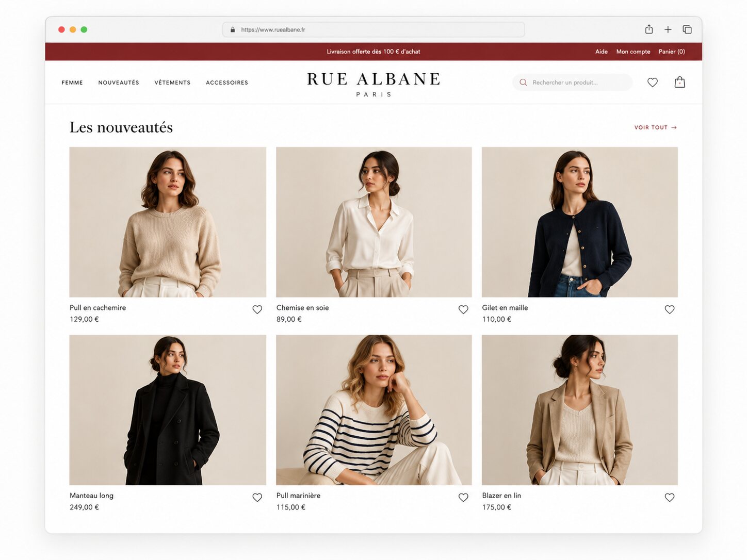Click the 175,00 € price
Viewport: 747px width, 560px height.
(497, 507)
